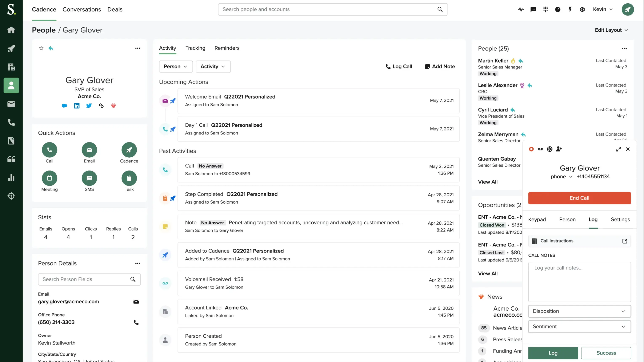Click the add participant icon in dialer
The image size is (644, 362).
[x=559, y=149]
